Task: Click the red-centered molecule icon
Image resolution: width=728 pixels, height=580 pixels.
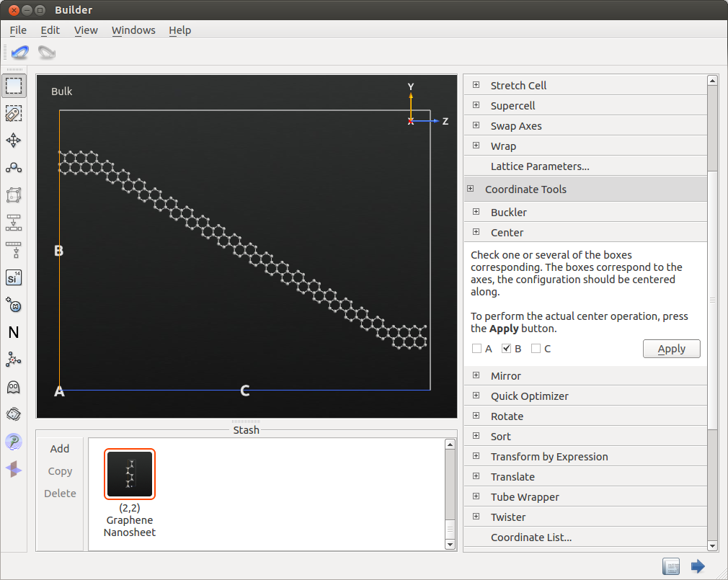Action: (x=14, y=360)
